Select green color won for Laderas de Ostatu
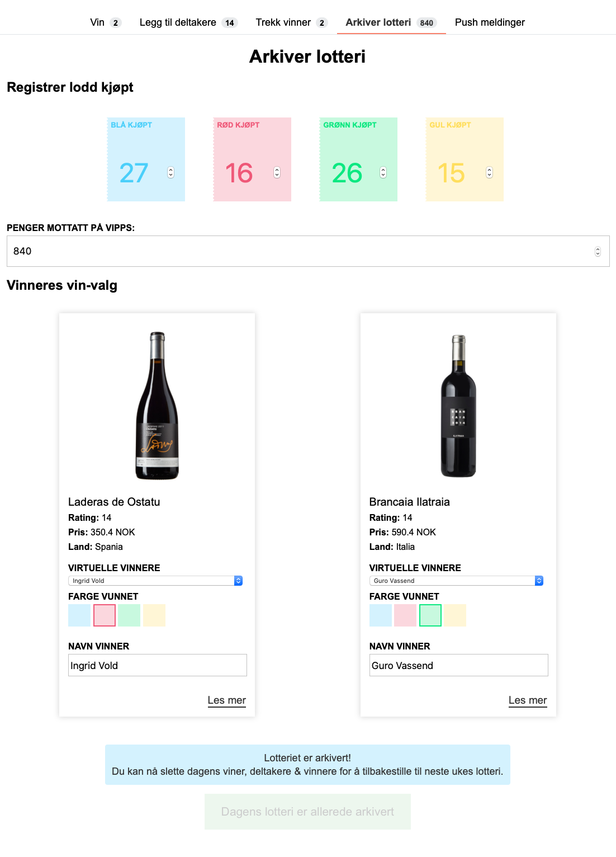This screenshot has height=857, width=616. tap(129, 615)
